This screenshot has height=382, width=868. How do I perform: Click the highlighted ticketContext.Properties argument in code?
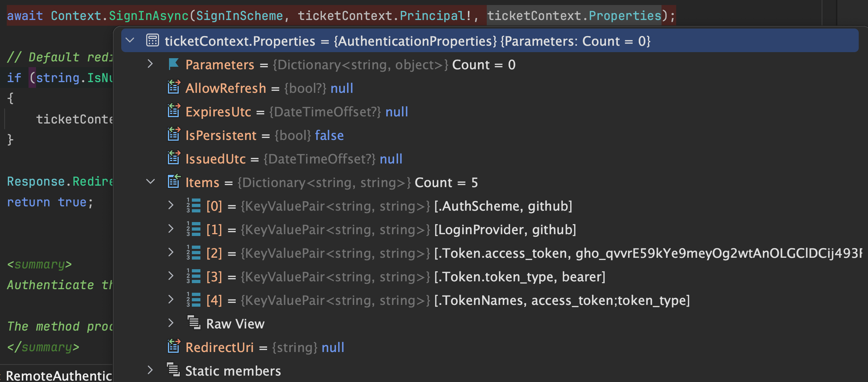pyautogui.click(x=573, y=15)
